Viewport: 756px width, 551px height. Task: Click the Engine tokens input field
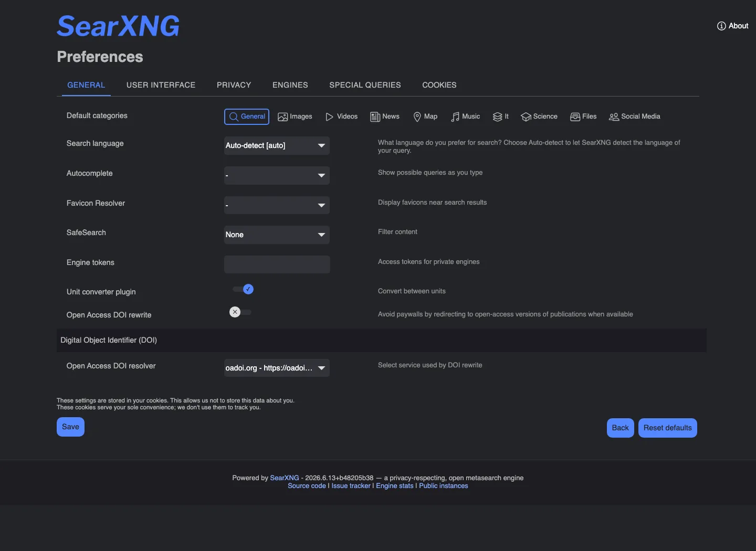(277, 264)
